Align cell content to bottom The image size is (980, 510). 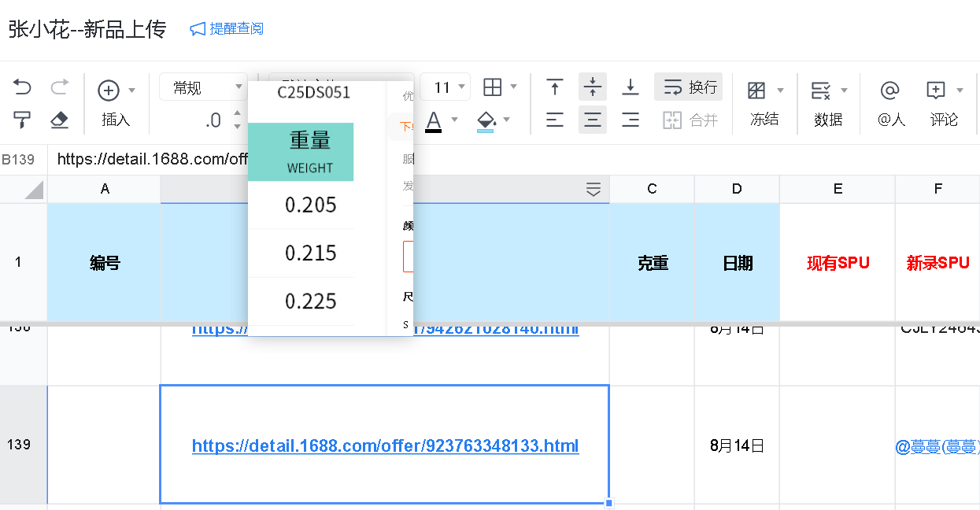[630, 87]
